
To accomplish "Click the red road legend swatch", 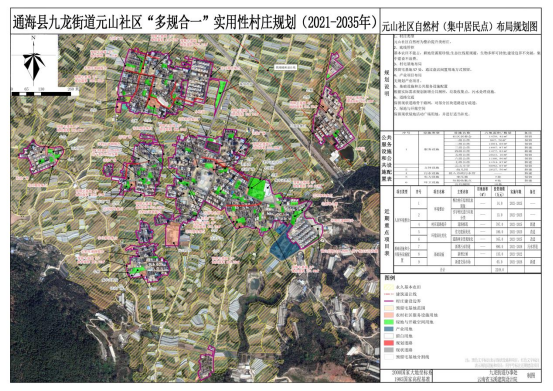I will pyautogui.click(x=389, y=343).
